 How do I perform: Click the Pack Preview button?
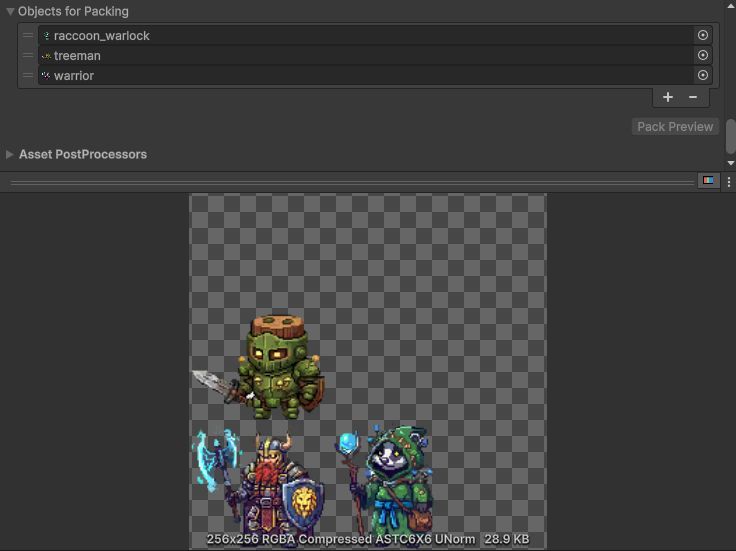click(675, 127)
